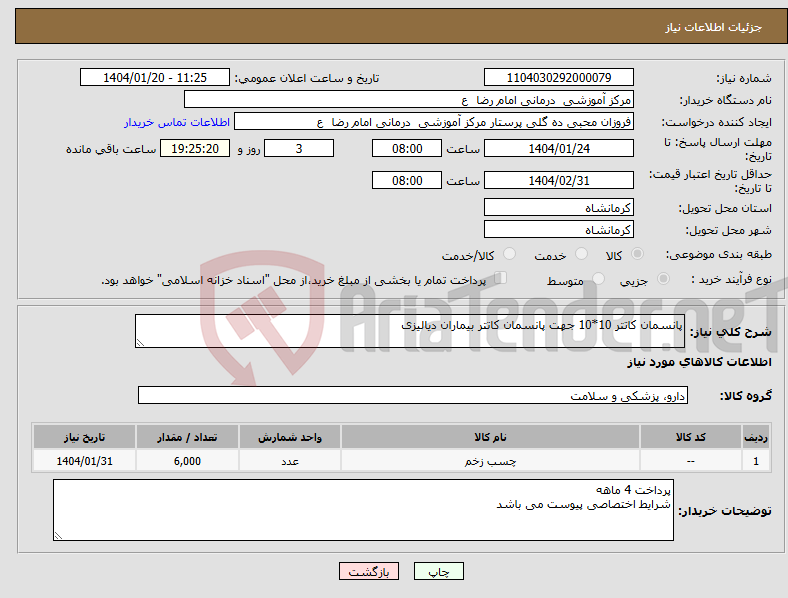Image resolution: width=788 pixels, height=598 pixels.
Task: Click the goods group field دارو، پزشکی و سلامت
Action: pyautogui.click(x=413, y=395)
